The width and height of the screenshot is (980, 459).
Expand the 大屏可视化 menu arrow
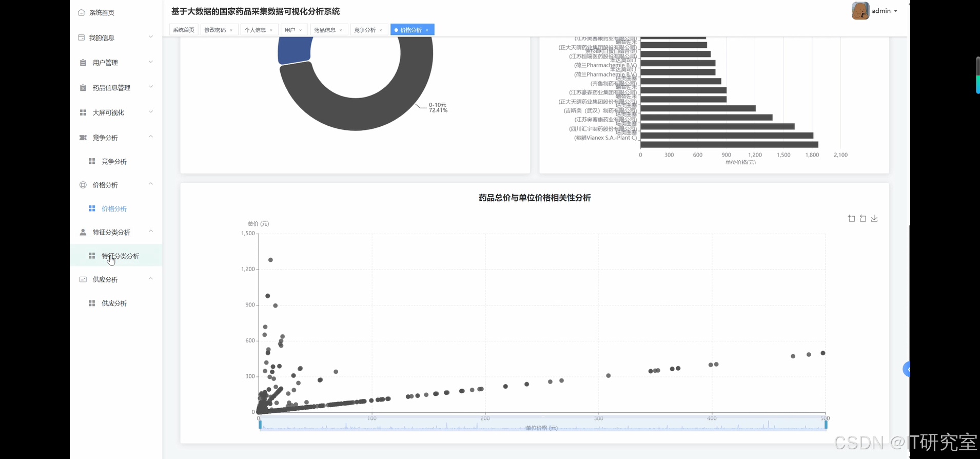pos(151,112)
